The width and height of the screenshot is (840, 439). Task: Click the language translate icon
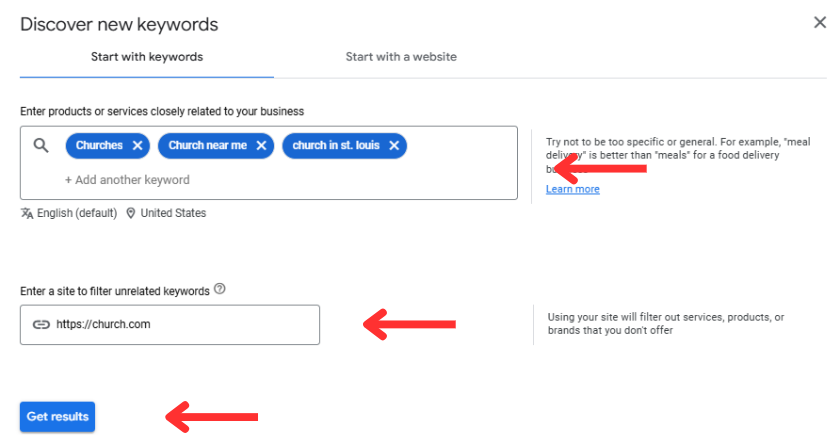27,213
